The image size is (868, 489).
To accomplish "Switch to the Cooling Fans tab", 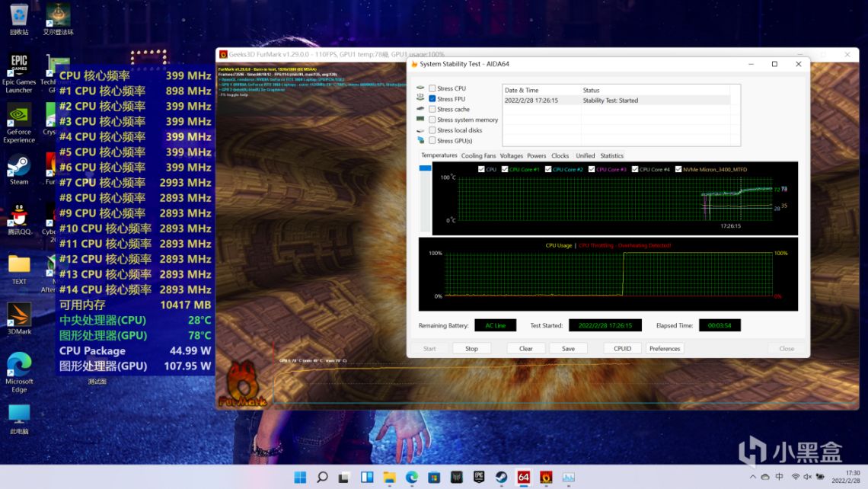I will coord(478,155).
